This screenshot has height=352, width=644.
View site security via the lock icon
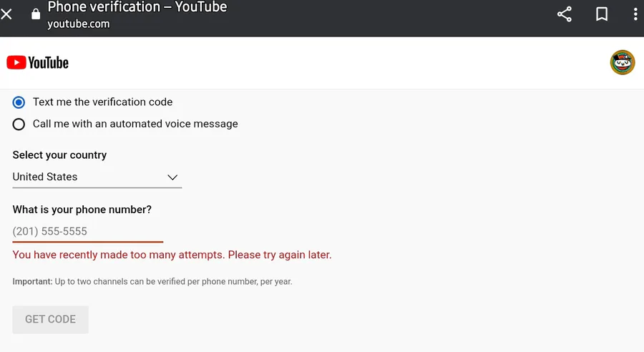click(x=36, y=14)
